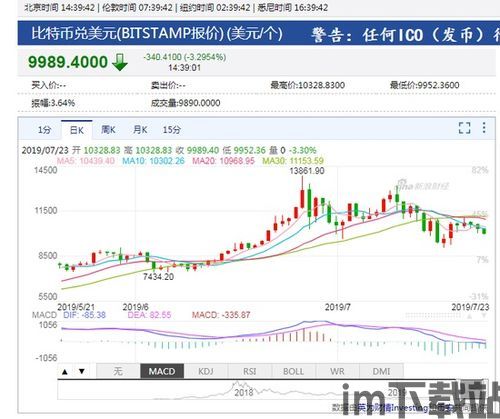Click the 买入价 field

(x=49, y=85)
